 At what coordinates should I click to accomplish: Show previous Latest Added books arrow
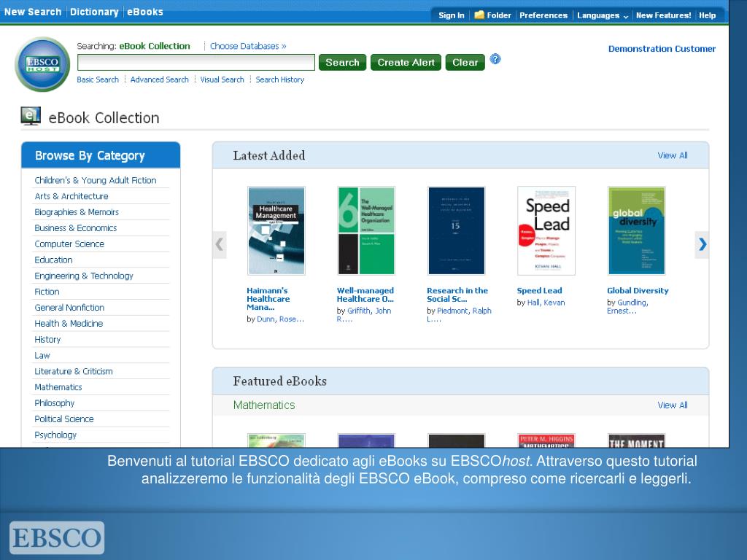(219, 245)
